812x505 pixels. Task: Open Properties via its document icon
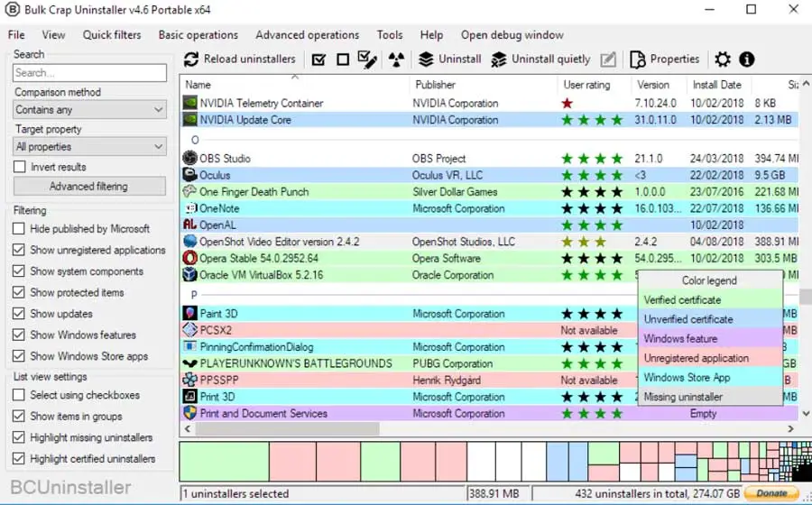(x=638, y=60)
